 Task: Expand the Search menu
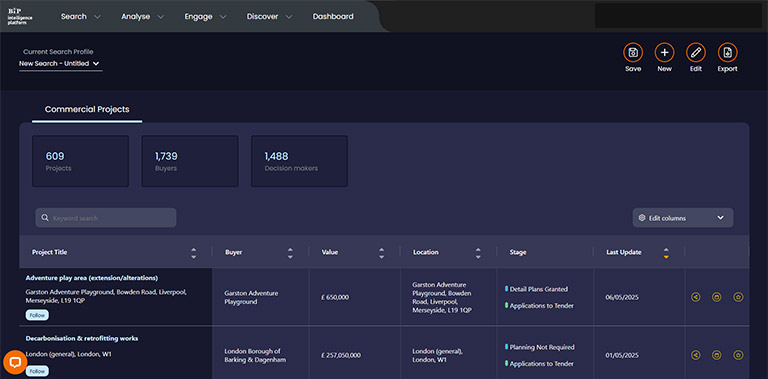click(80, 16)
